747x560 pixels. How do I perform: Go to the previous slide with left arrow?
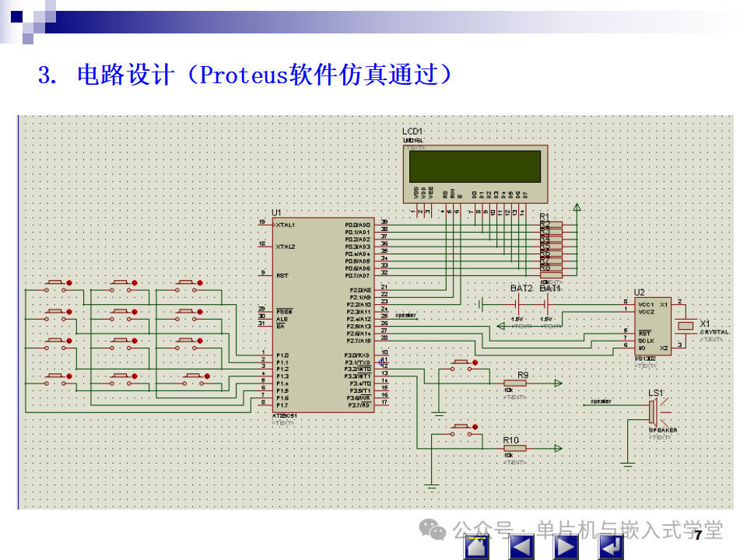(x=521, y=547)
